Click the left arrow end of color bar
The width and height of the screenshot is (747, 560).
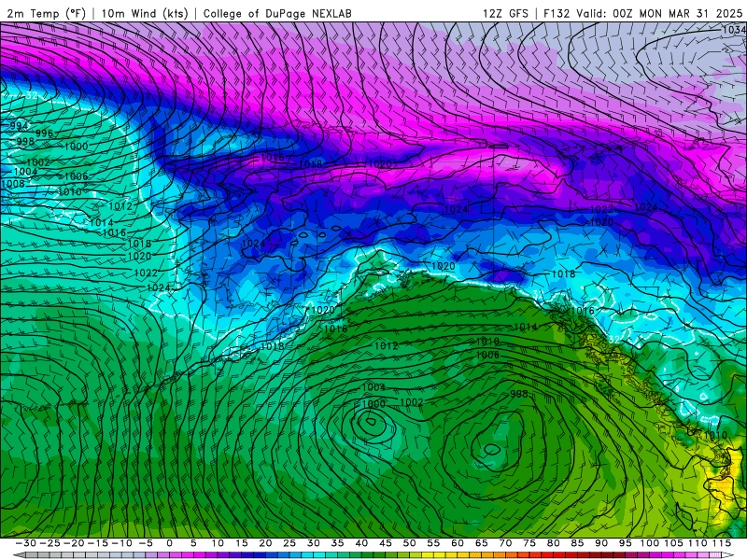18,555
